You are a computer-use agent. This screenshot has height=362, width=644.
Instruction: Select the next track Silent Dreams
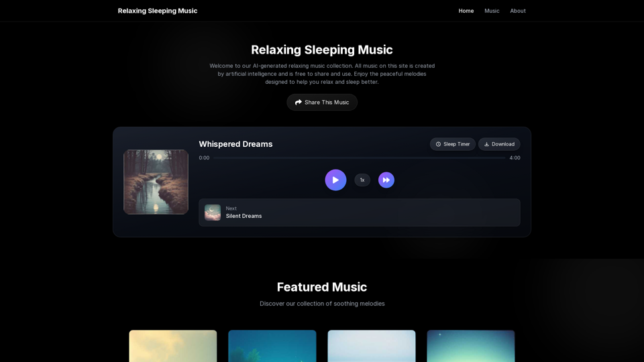point(360,213)
